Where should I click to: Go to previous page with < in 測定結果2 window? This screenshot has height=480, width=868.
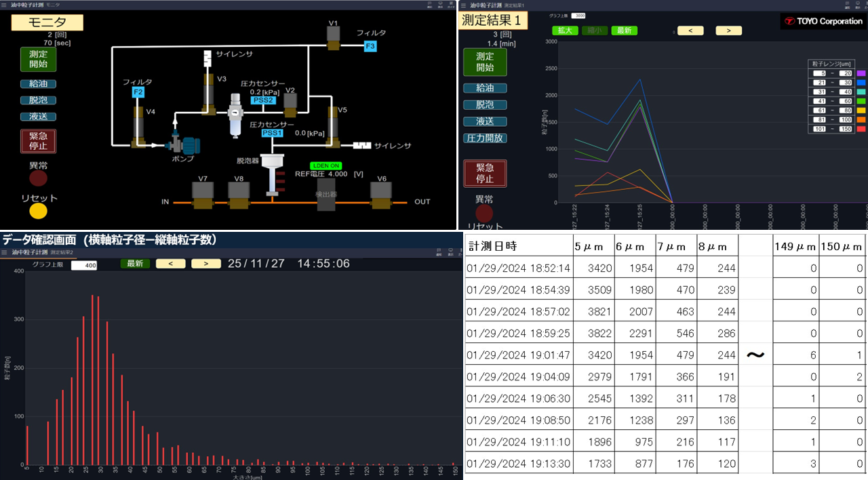[170, 264]
